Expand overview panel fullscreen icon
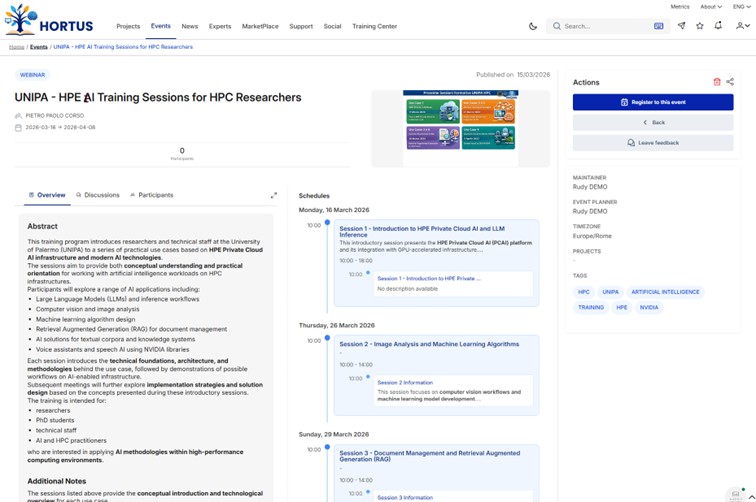This screenshot has height=502, width=756. point(273,195)
